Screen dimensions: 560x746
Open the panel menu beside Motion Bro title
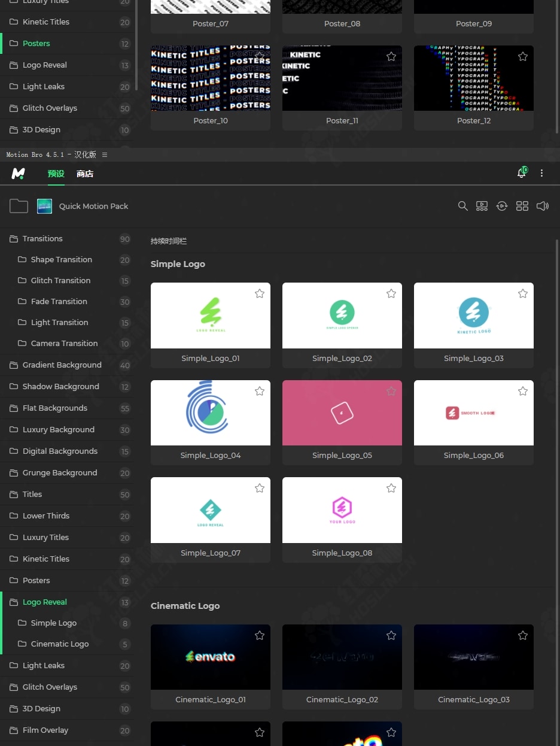pos(105,154)
